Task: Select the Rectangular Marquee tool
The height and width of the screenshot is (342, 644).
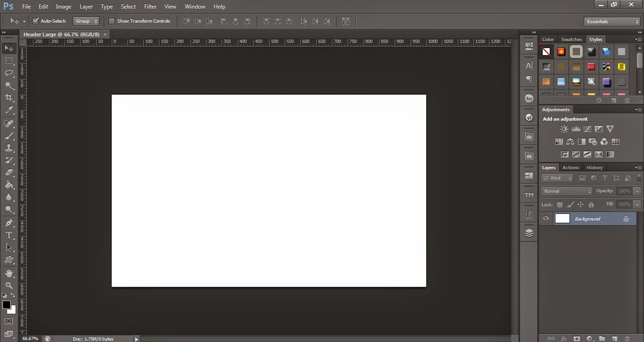Action: (9, 61)
